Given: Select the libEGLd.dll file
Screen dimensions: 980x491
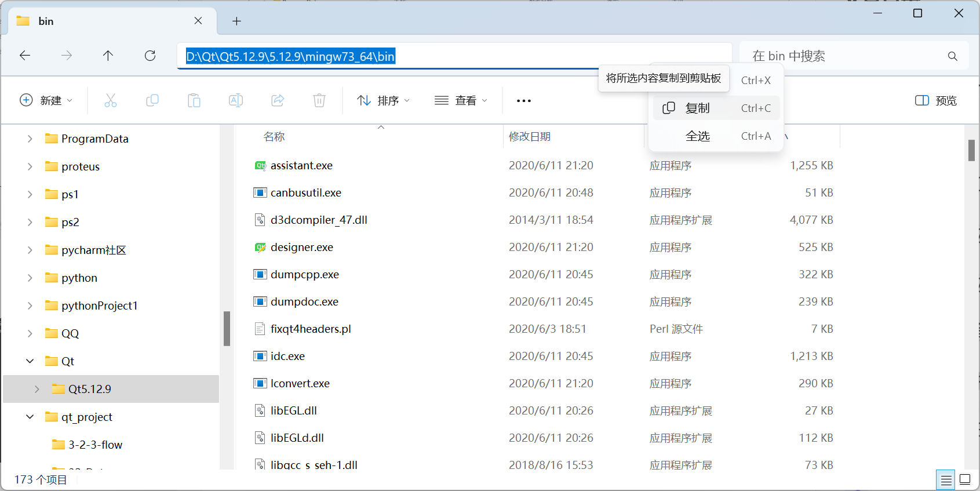Looking at the screenshot, I should pos(297,438).
